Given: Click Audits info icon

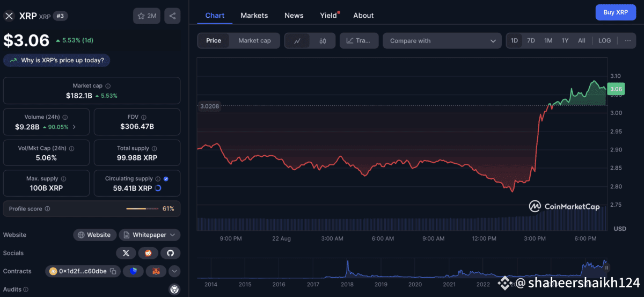Looking at the screenshot, I should pos(26,289).
